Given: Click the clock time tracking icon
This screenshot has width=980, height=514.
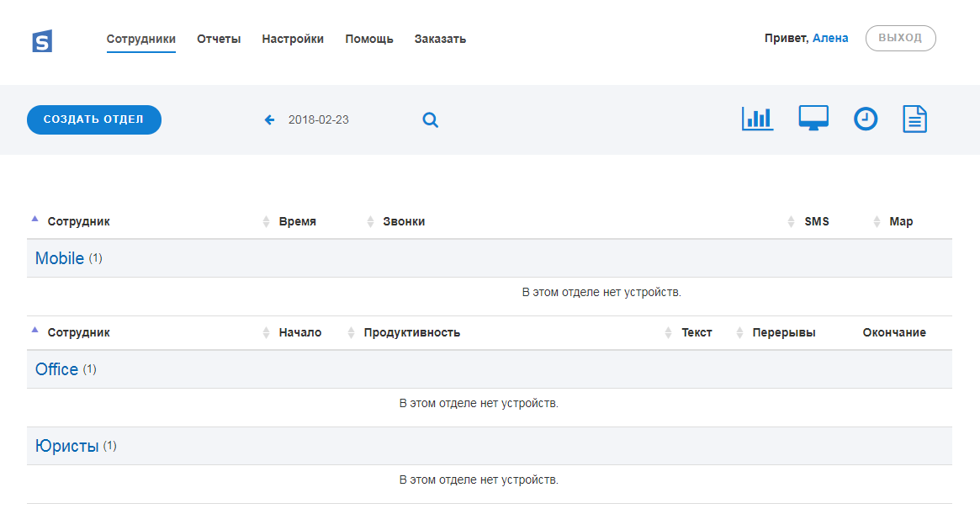Looking at the screenshot, I should (866, 119).
